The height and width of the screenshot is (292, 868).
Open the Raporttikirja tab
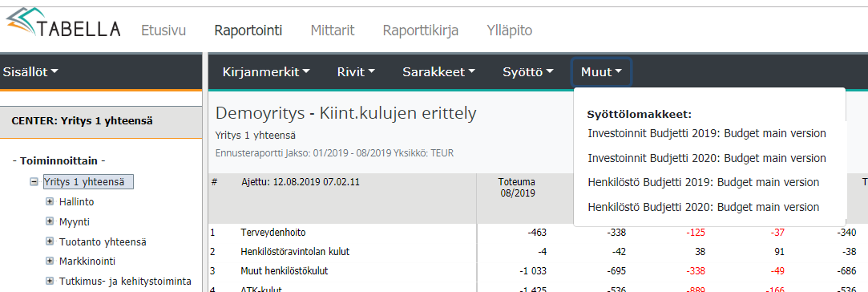421,30
